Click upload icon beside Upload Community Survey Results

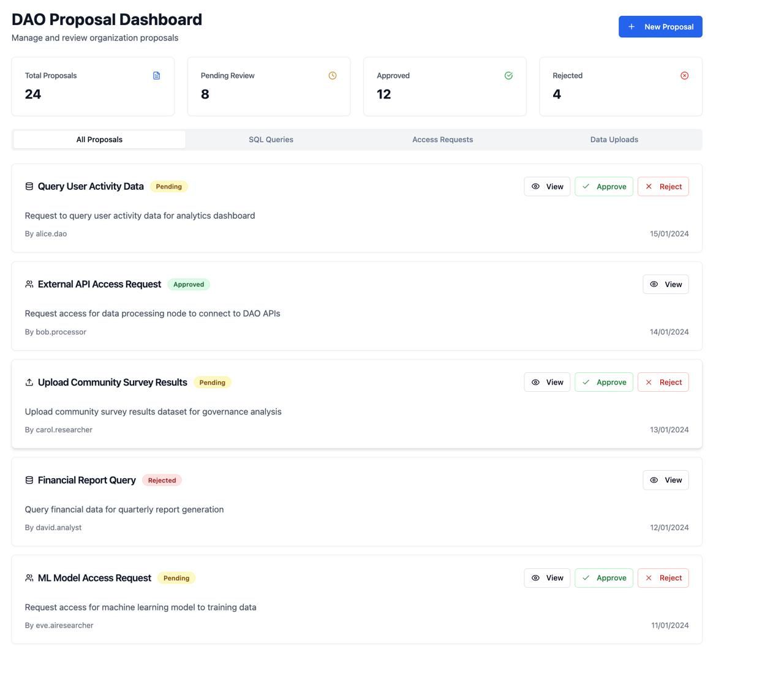(x=29, y=383)
